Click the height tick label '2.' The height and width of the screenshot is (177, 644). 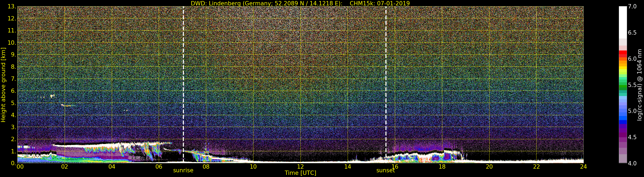(13, 139)
